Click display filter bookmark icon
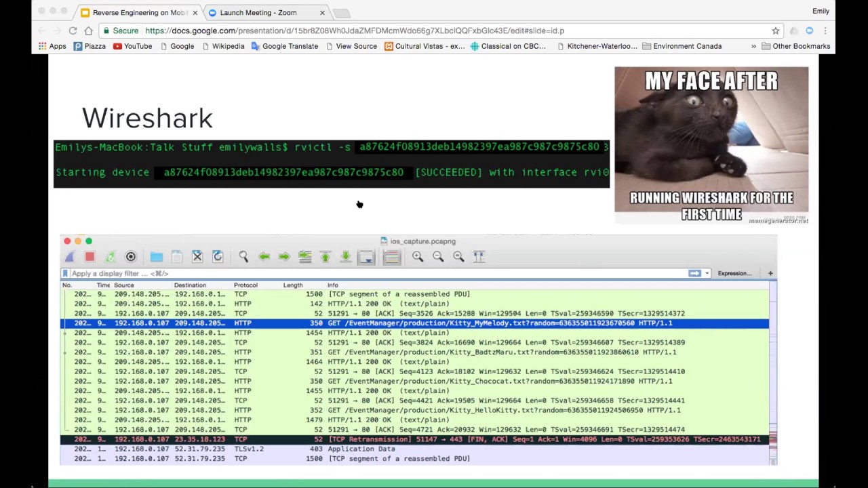Image resolution: width=868 pixels, height=488 pixels. pos(65,273)
